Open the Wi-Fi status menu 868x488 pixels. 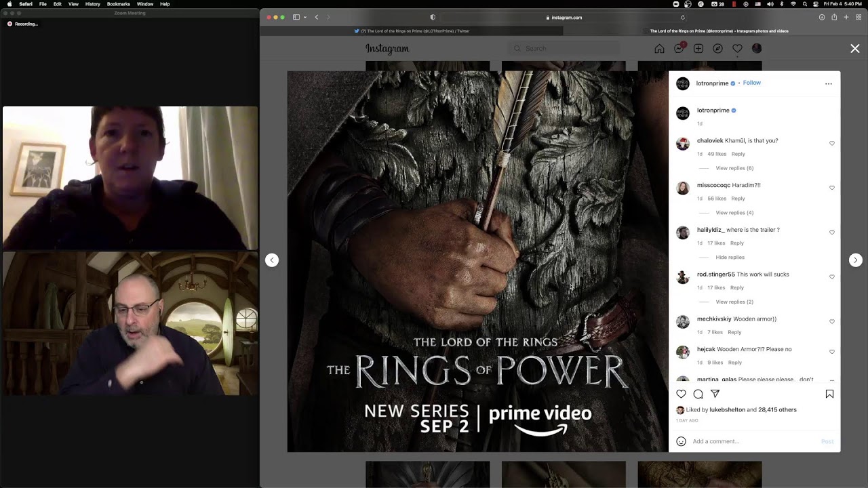pos(793,4)
